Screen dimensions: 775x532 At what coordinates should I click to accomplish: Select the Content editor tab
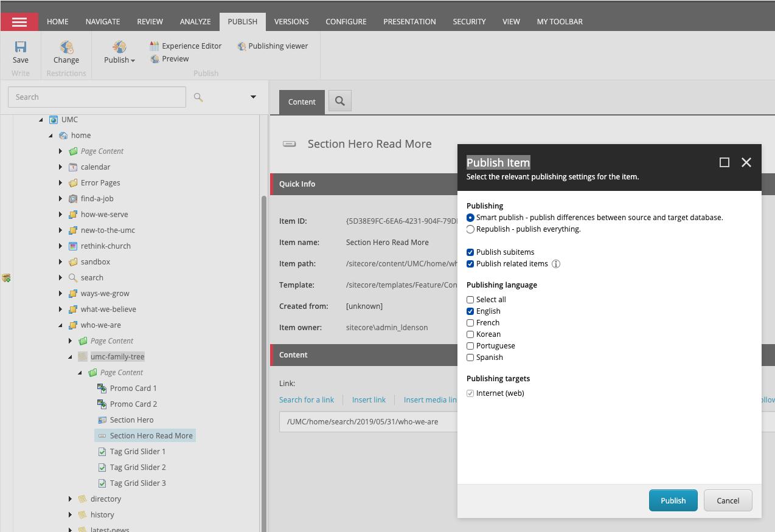coord(302,102)
